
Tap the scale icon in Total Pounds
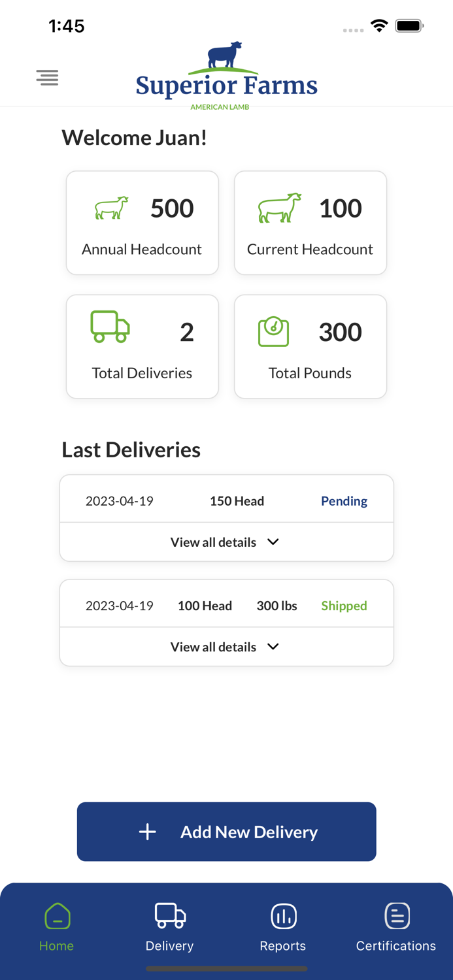click(273, 332)
